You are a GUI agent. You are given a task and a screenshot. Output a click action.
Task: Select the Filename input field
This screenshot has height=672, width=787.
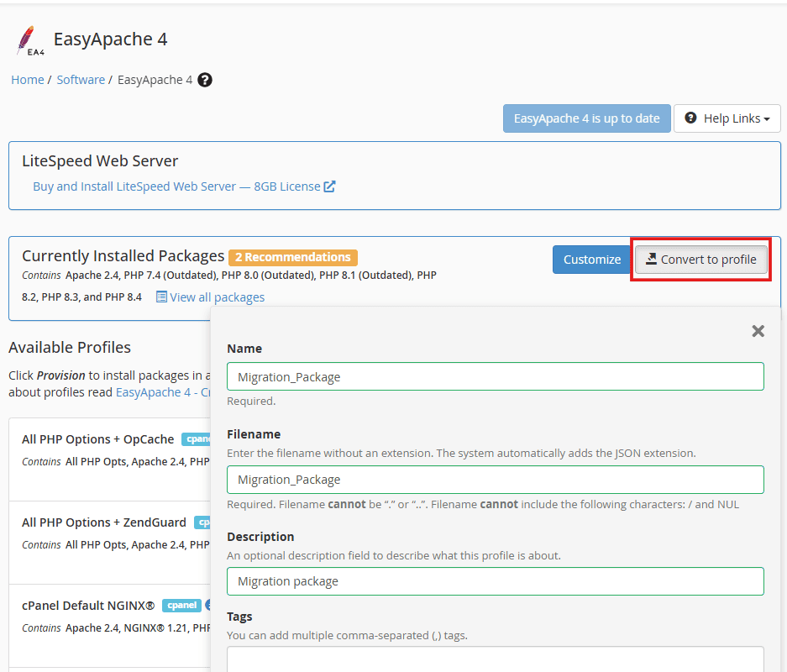(495, 480)
